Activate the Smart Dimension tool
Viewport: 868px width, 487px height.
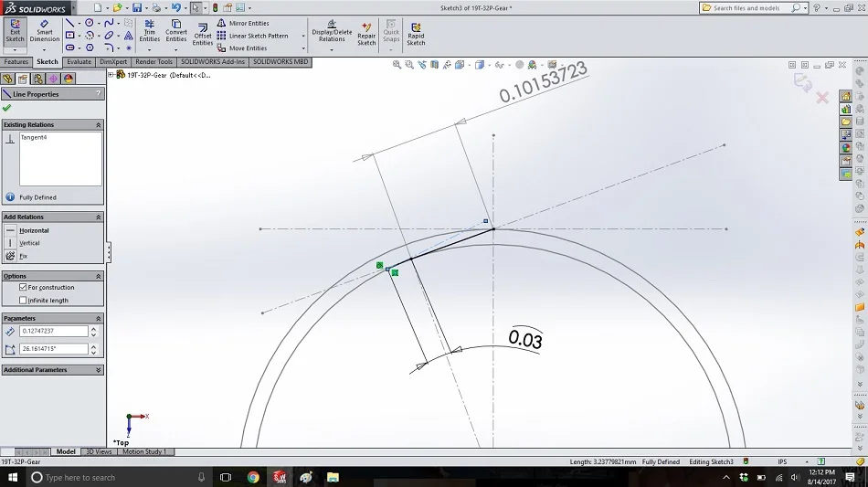[x=44, y=31]
